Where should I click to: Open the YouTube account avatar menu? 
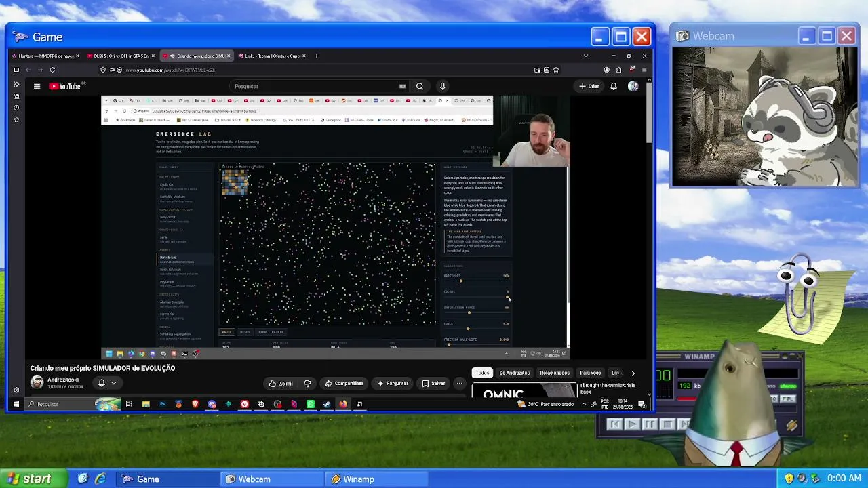(x=633, y=86)
